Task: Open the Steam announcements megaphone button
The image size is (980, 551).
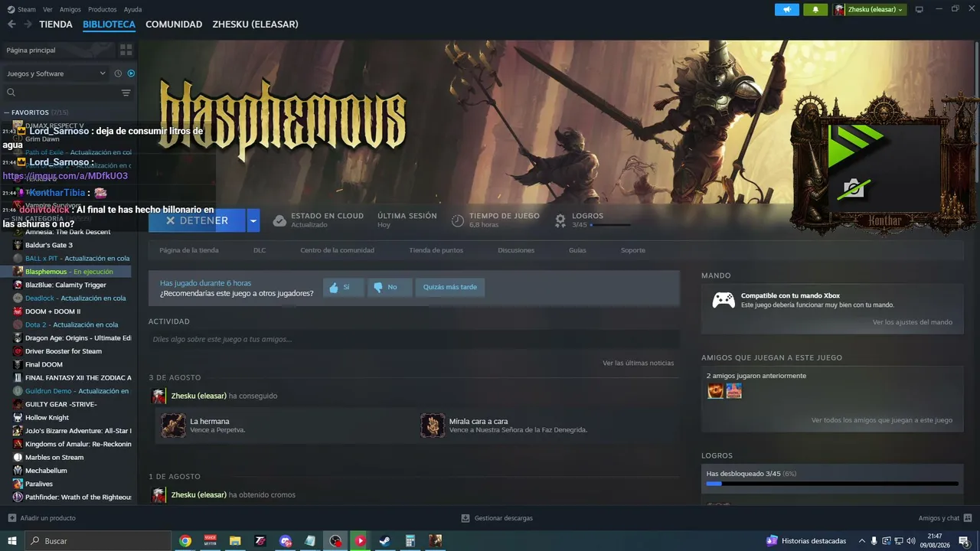Action: coord(786,9)
